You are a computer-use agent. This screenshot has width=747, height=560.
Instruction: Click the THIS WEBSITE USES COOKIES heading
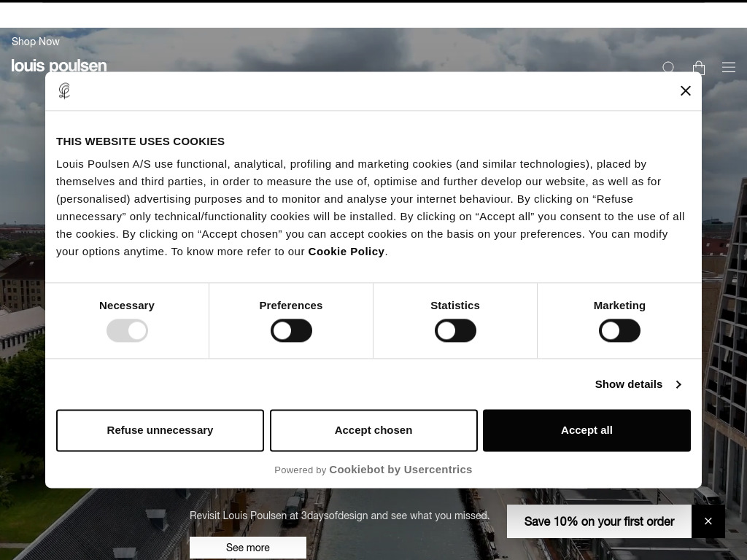pyautogui.click(x=141, y=141)
